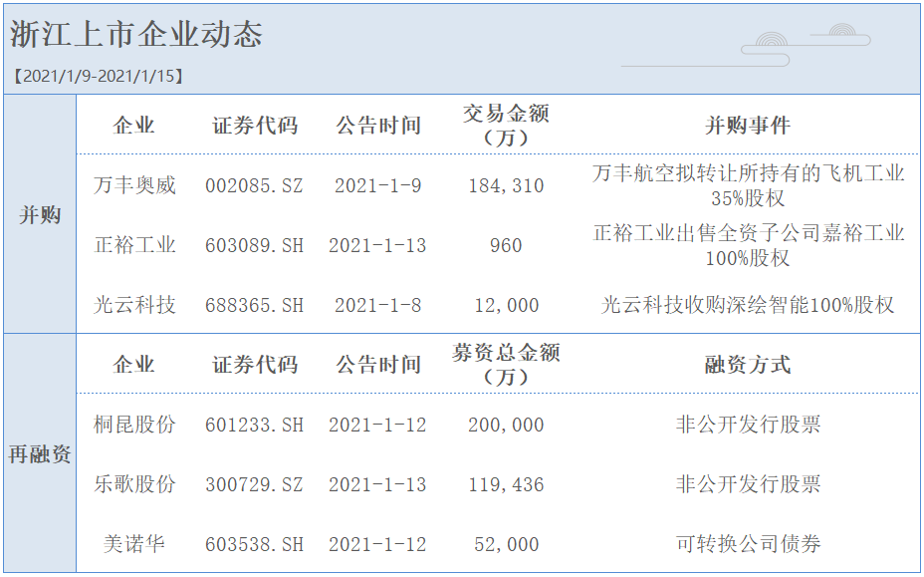Click the 正裕工业出售全资子公司 event description
924x577 pixels.
pyautogui.click(x=748, y=245)
